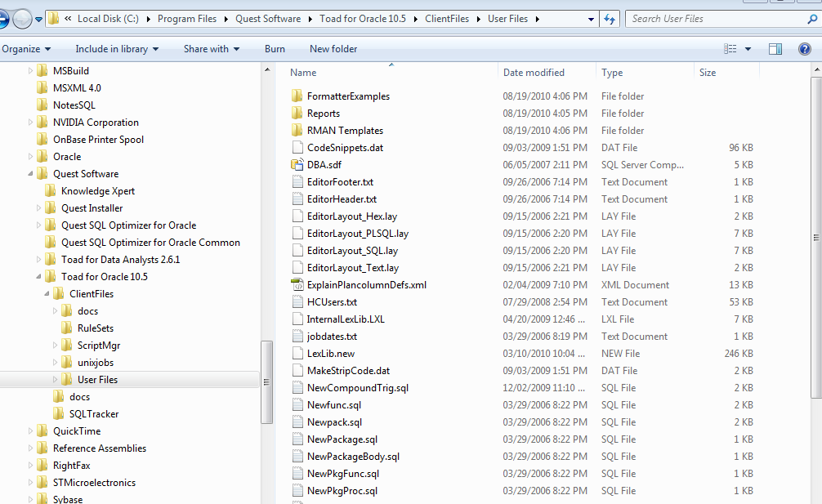Click the Forward navigation button
This screenshot has height=504, width=822.
pos(22,20)
